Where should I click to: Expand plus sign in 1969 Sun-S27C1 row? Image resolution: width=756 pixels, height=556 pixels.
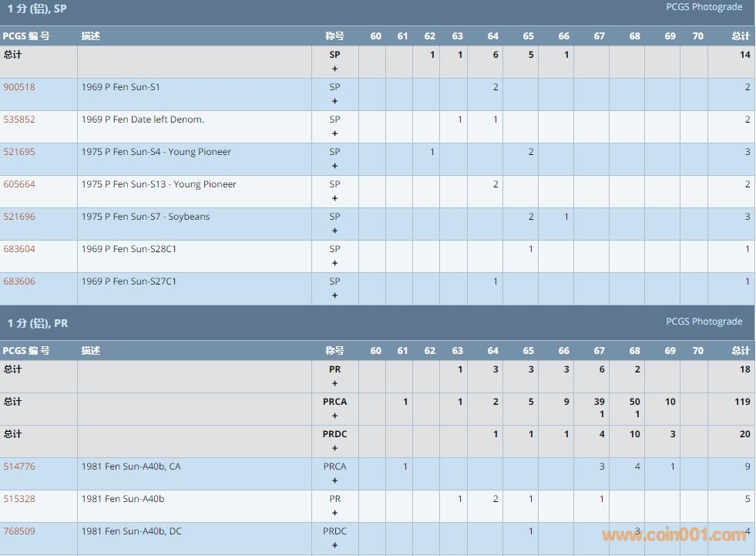pos(334,295)
